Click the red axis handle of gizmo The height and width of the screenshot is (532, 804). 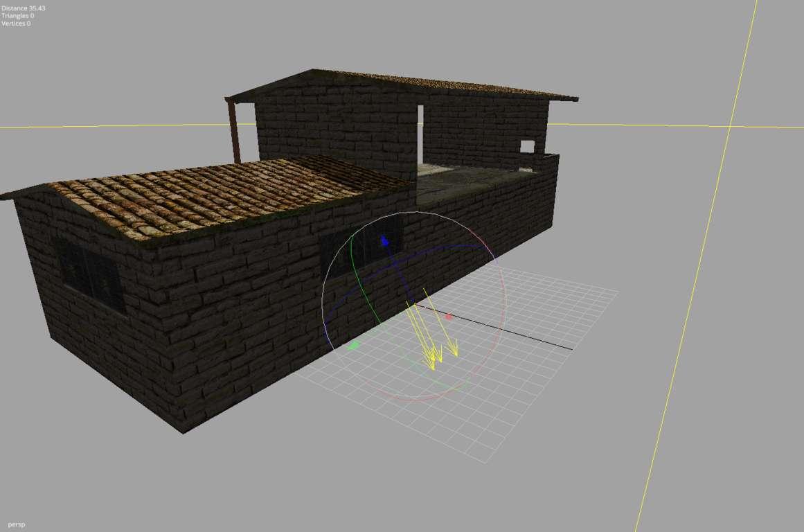449,317
